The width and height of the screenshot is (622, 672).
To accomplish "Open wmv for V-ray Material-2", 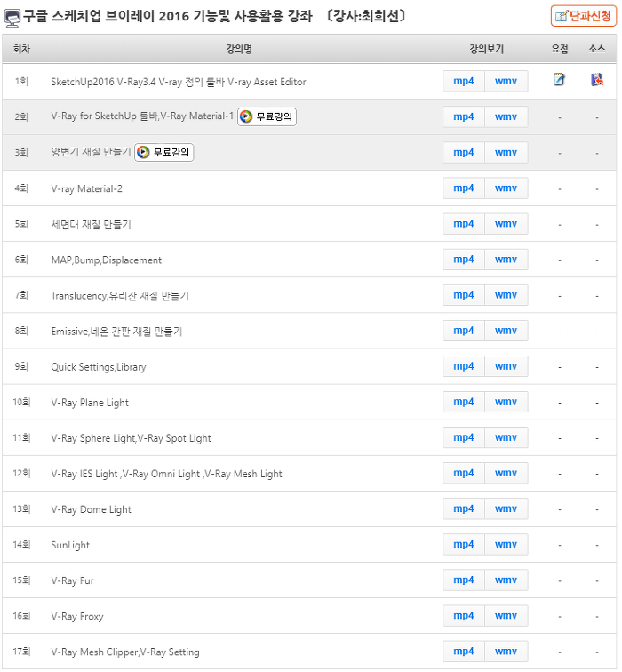I will pos(506,188).
